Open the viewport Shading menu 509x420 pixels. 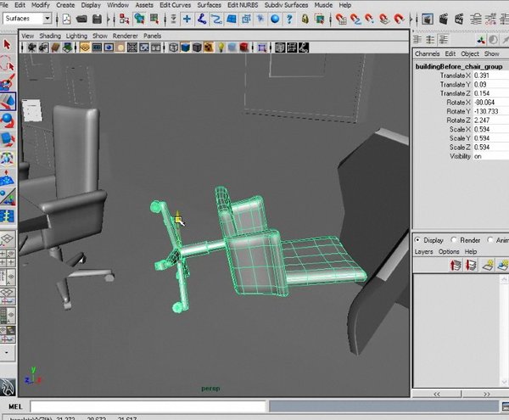coord(52,36)
